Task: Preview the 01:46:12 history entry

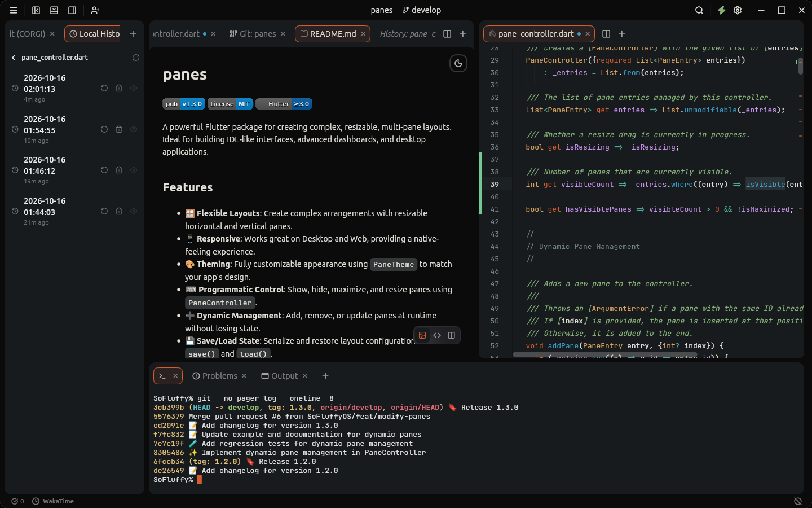Action: pos(134,170)
